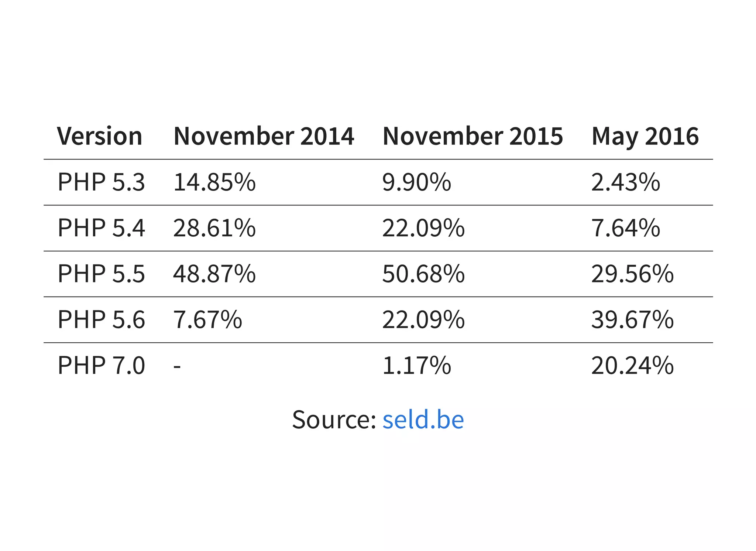This screenshot has width=756, height=551.
Task: Select the 28.61% cell in PHP 5.4 row
Action: pos(214,228)
